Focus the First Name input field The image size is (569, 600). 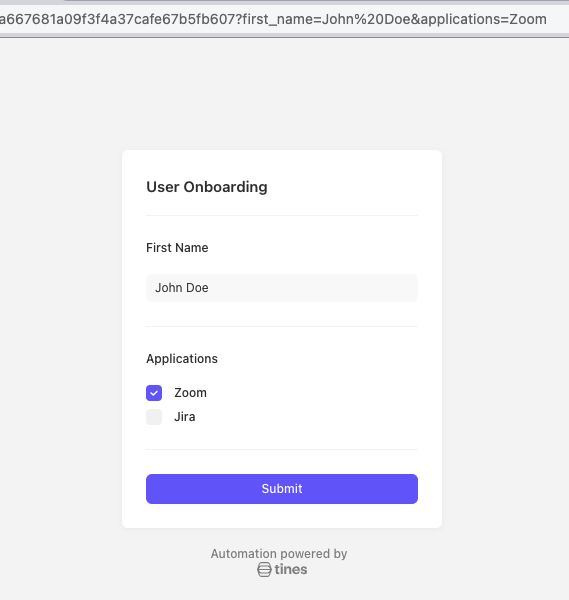(x=282, y=288)
